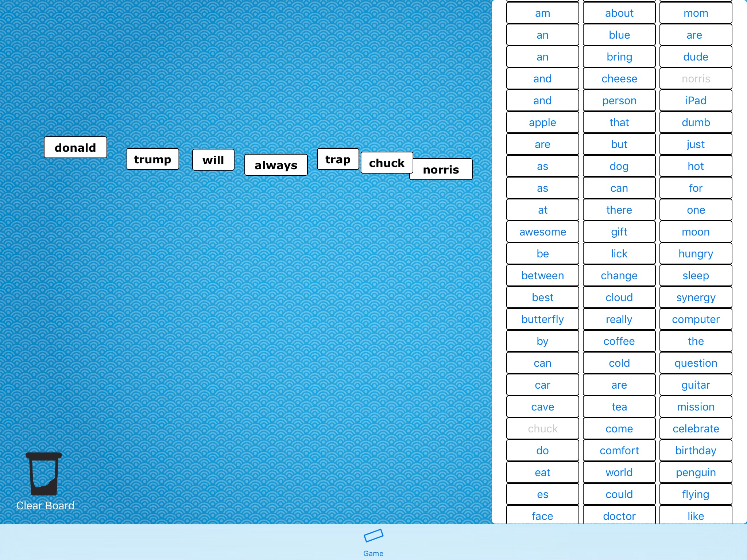The image size is (747, 560).
Task: Click the Game label at bottom bar
Action: pyautogui.click(x=373, y=552)
